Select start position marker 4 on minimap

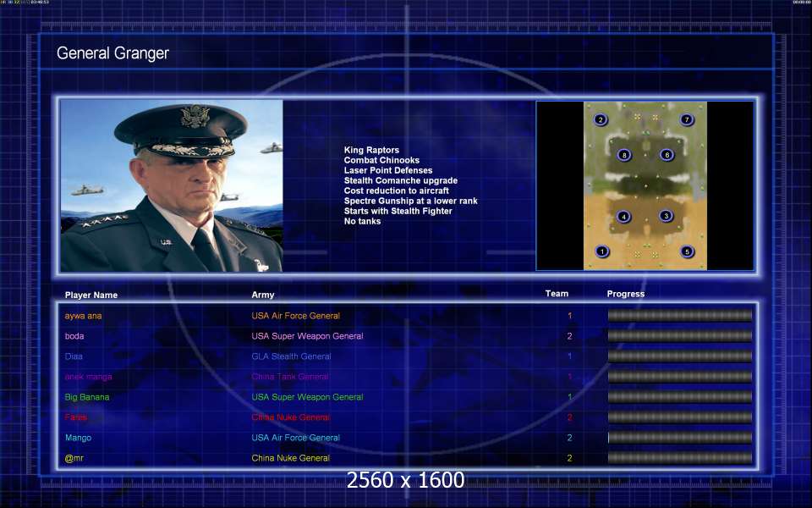point(623,217)
